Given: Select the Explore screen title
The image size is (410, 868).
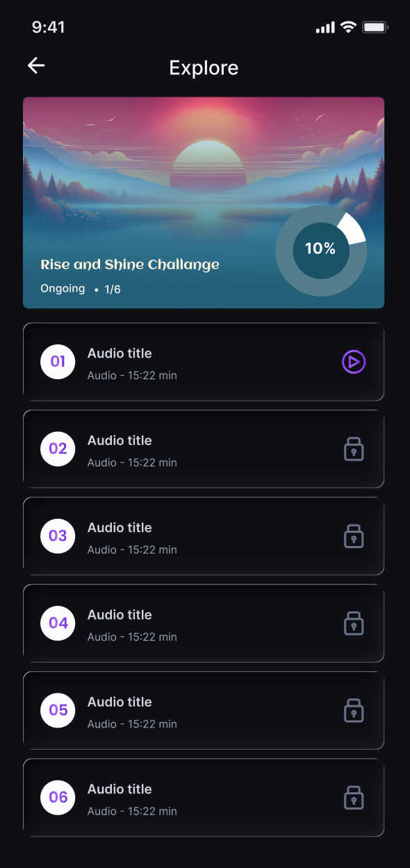Looking at the screenshot, I should (204, 67).
